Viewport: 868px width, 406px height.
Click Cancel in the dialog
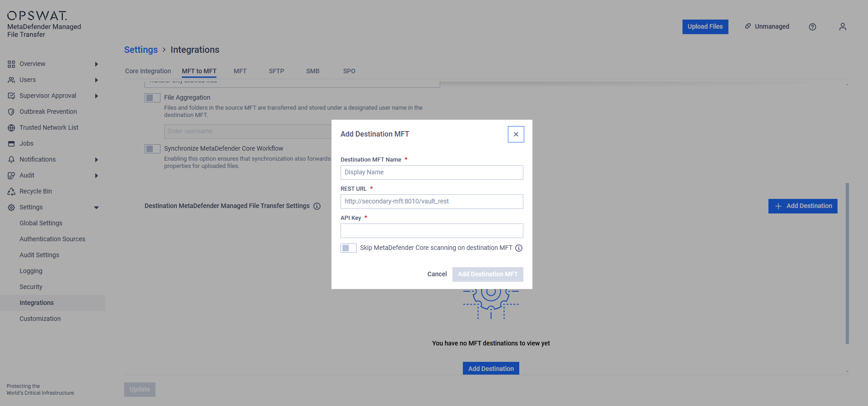(437, 274)
